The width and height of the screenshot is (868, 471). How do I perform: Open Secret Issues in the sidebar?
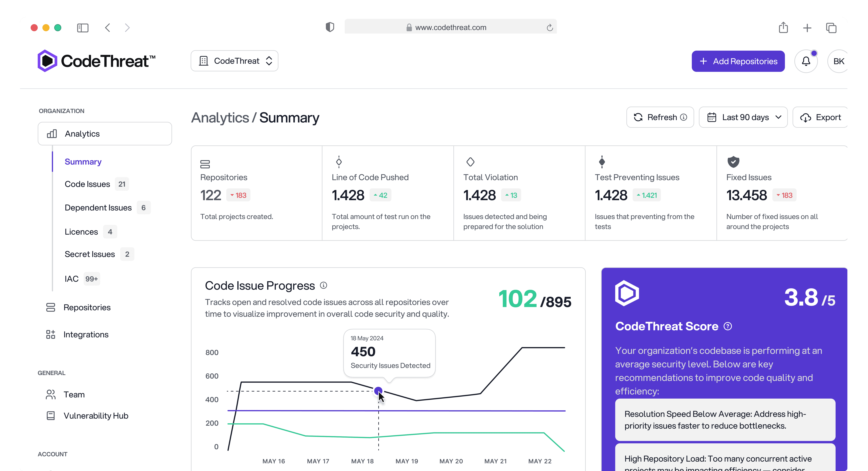click(90, 254)
